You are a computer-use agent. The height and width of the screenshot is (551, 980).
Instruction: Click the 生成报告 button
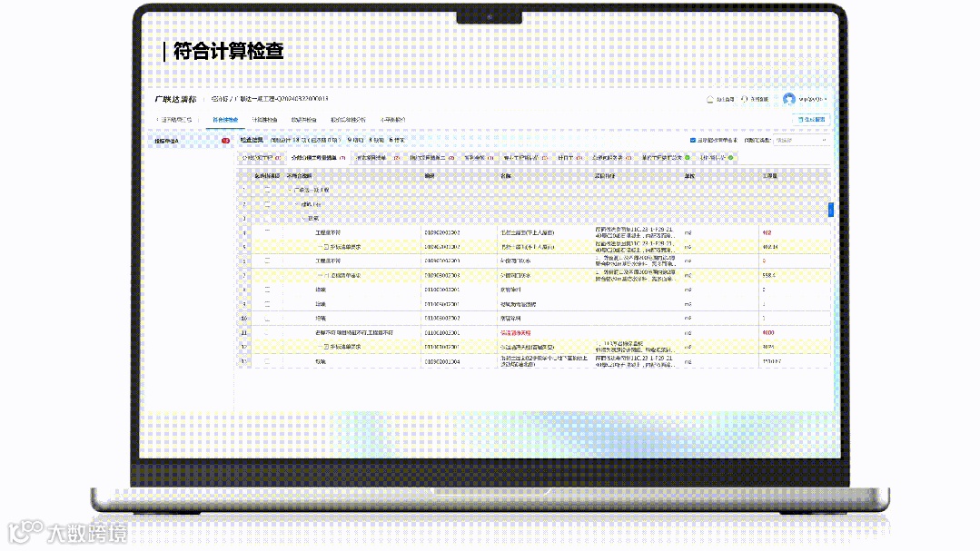click(811, 119)
